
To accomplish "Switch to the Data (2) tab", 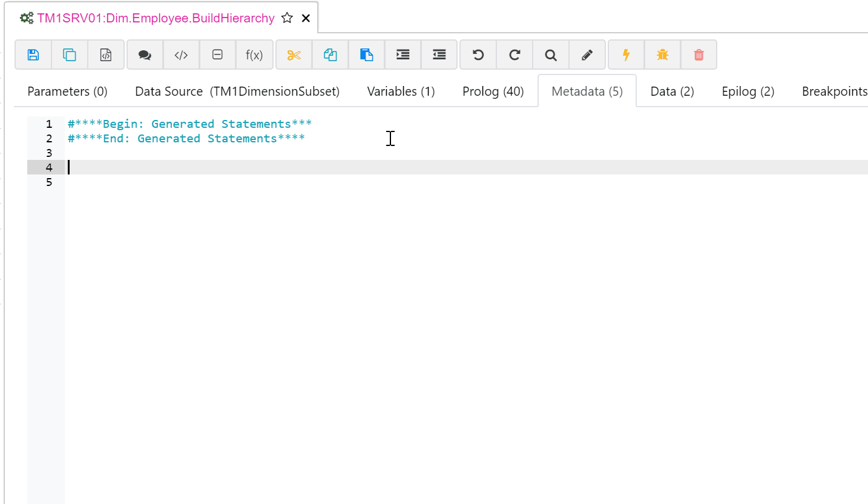I will 672,91.
